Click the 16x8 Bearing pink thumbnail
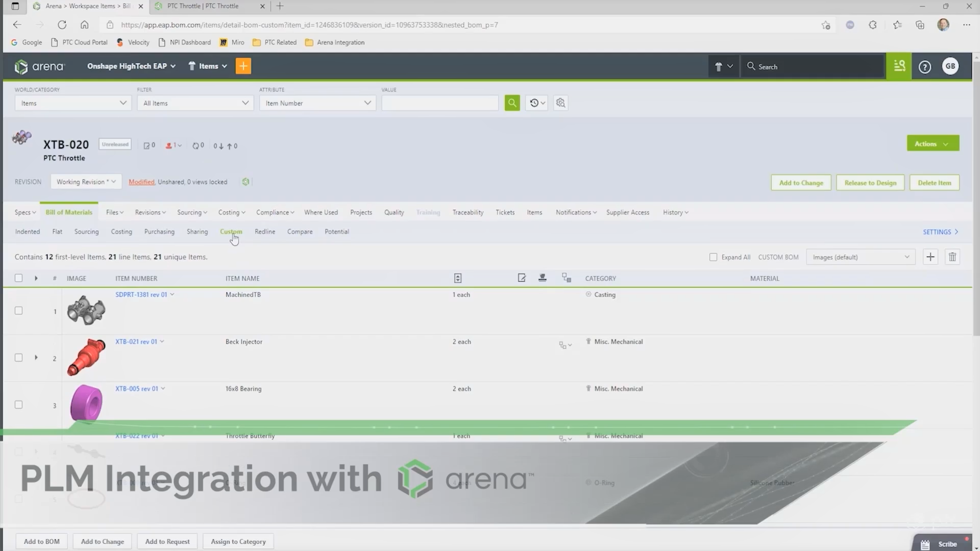The height and width of the screenshot is (551, 980). (86, 404)
